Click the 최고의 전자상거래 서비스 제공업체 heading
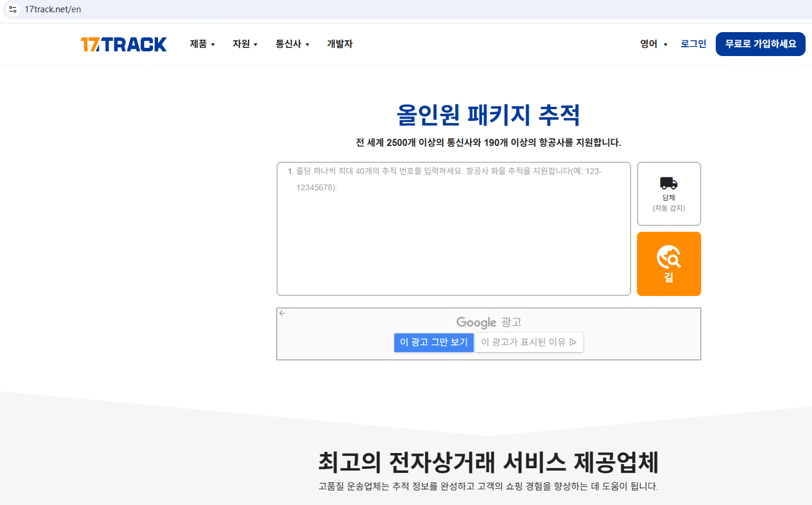Screen dimensions: 812x505 click(488, 462)
